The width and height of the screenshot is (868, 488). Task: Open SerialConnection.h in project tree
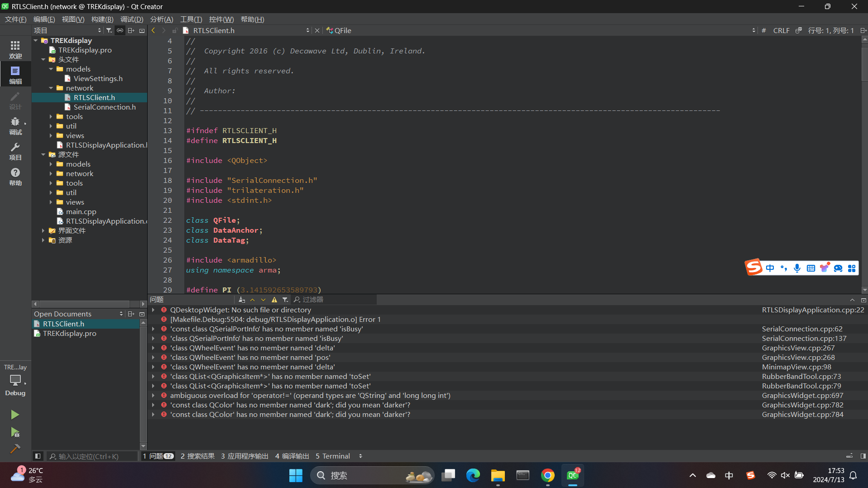coord(105,107)
